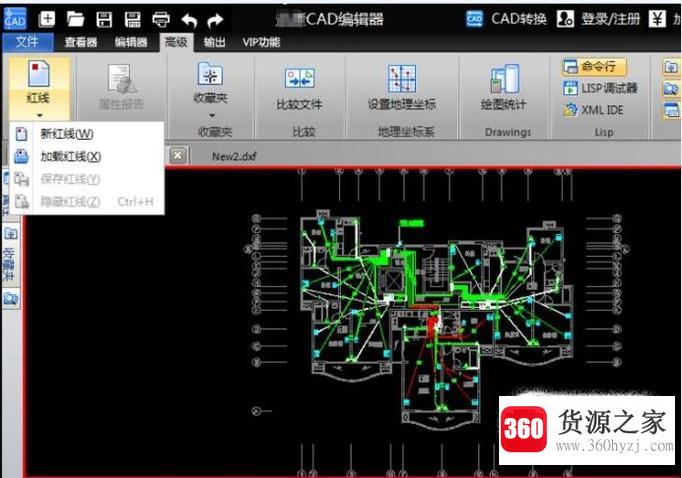Expand the 收藏夹 dropdown arrow
Image resolution: width=682 pixels, height=478 pixels.
click(212, 115)
